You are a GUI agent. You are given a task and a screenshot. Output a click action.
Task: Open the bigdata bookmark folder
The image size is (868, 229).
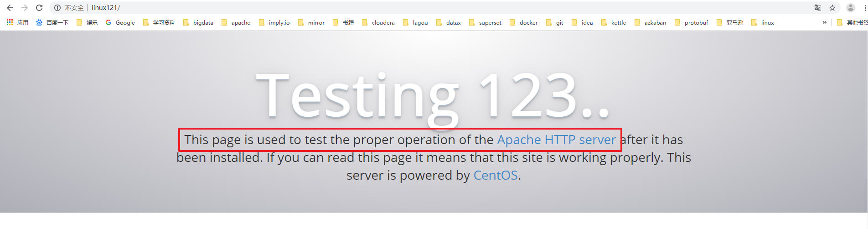pyautogui.click(x=198, y=22)
